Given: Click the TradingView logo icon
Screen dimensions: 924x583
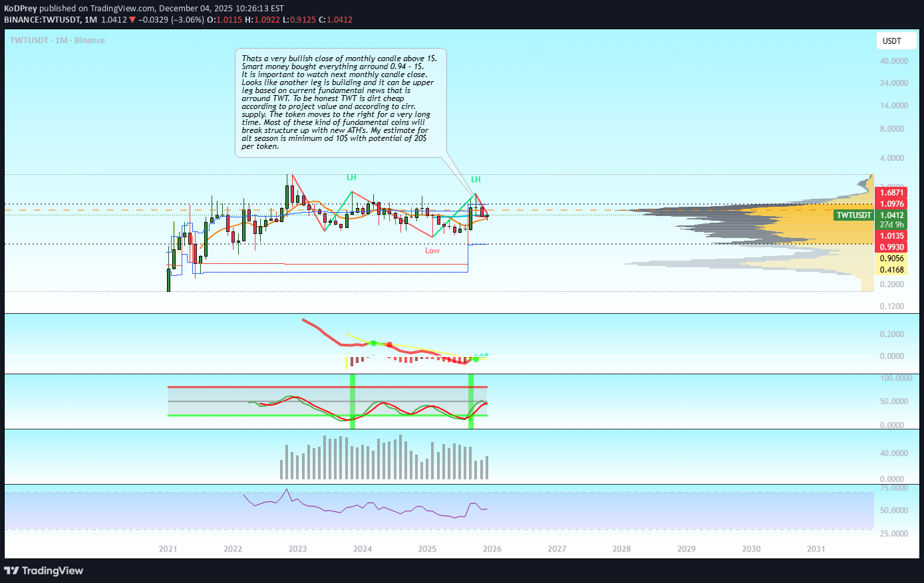Looking at the screenshot, I should coord(11,571).
